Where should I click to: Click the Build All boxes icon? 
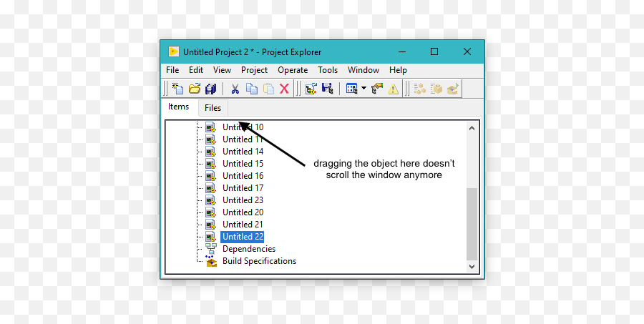420,88
